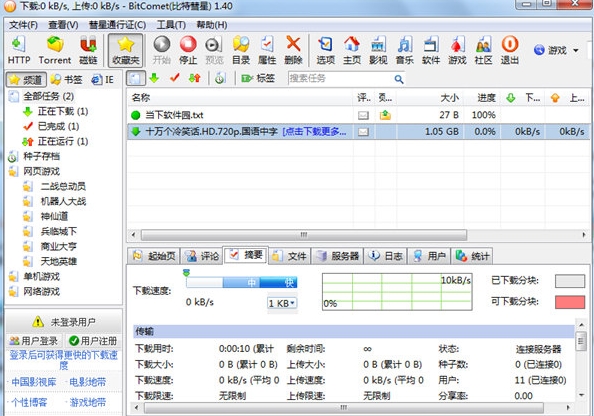Open the 游戏 games toolbar icon
Viewport: 594px width, 416px height.
(x=457, y=50)
